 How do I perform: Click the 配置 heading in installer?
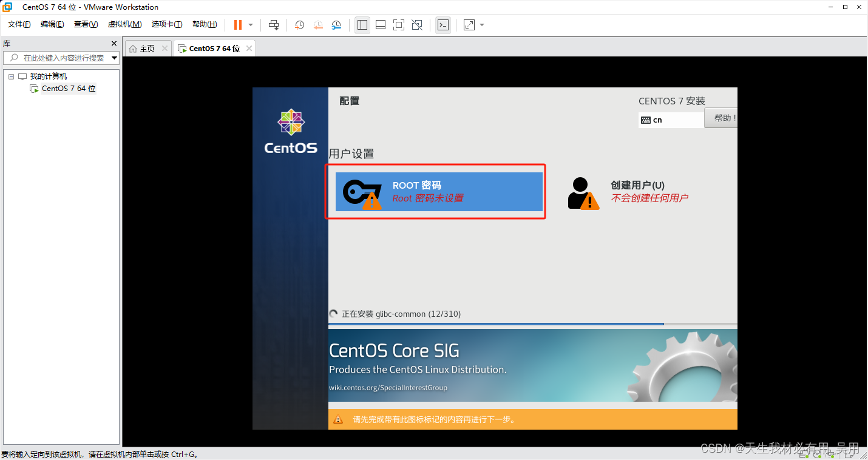[x=350, y=101]
